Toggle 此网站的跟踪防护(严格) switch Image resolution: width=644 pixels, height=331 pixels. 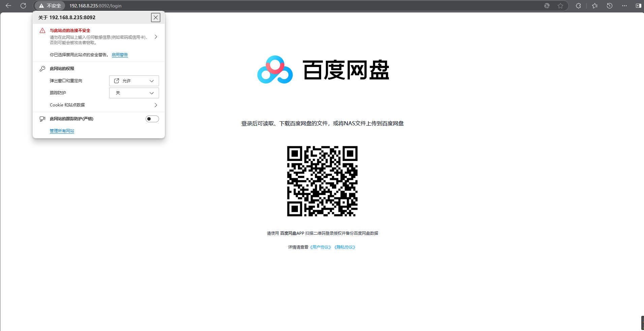(152, 119)
